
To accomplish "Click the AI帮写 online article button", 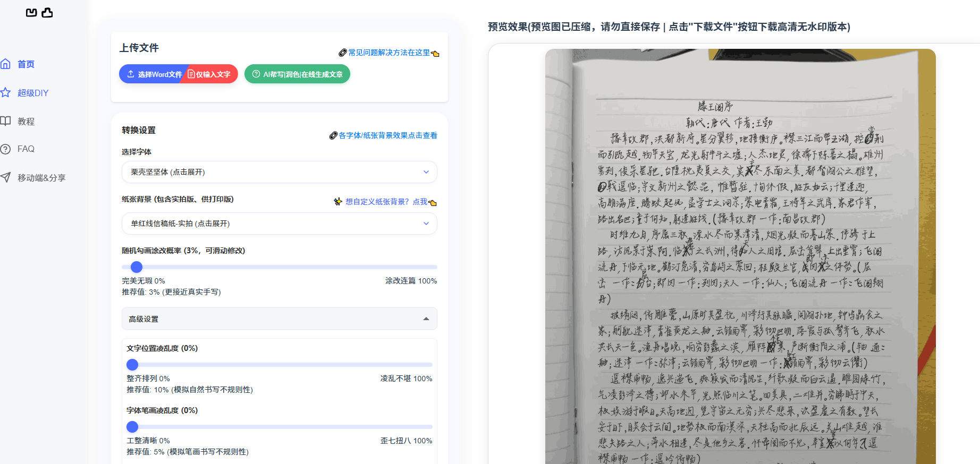I will pos(297,74).
